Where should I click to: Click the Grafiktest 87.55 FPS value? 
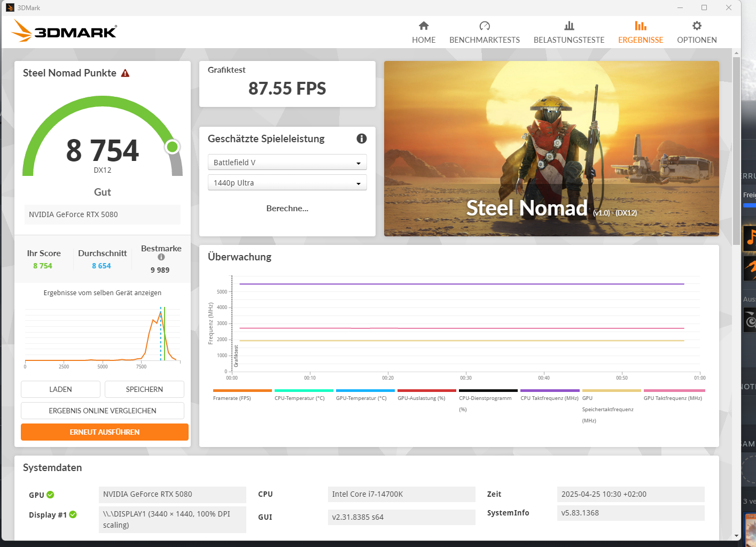coord(287,88)
